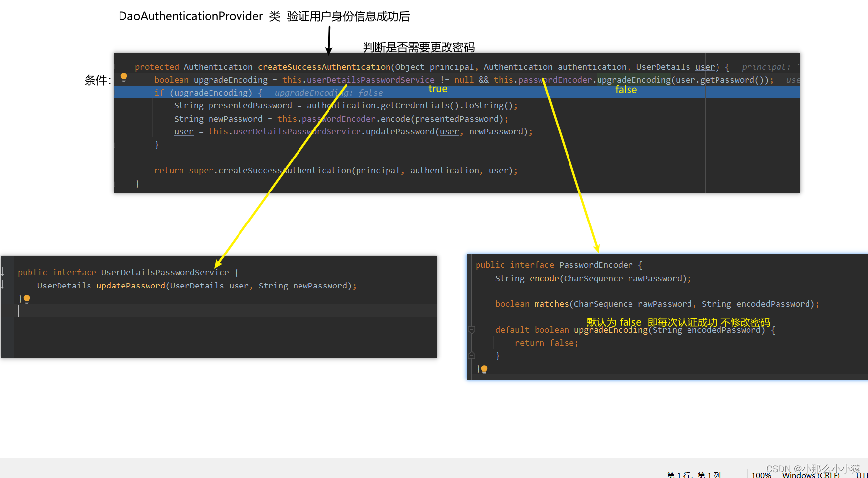Screen dimensions: 868x478
Task: Click the yellow 'true' annotation
Action: click(438, 89)
